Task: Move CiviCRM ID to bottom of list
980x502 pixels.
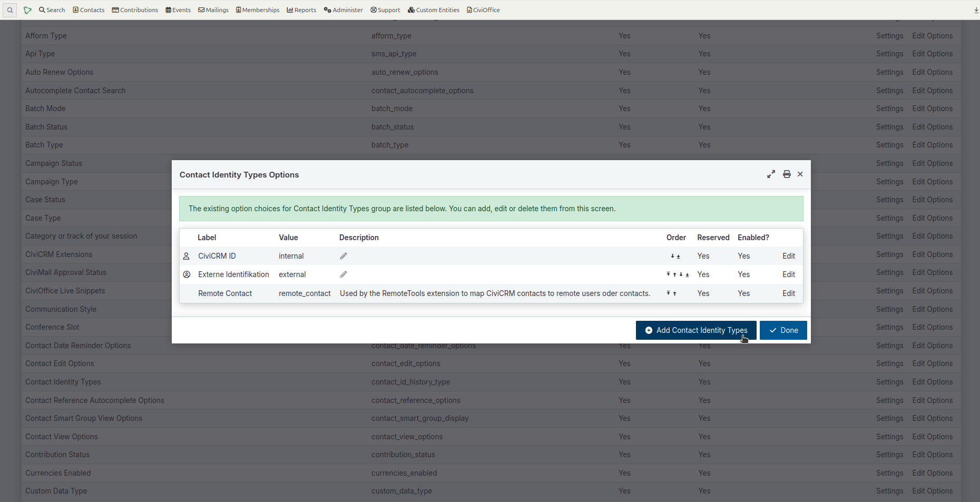Action: click(x=679, y=256)
